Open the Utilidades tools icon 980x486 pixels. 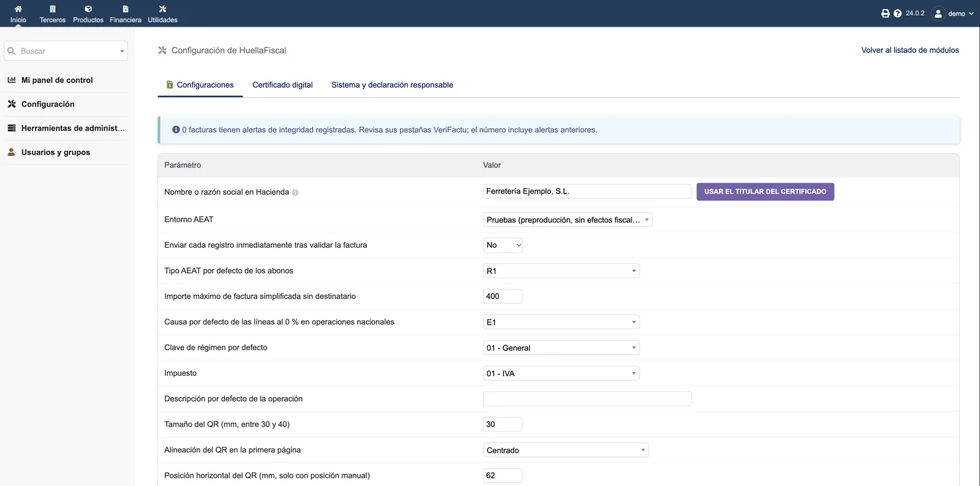(x=162, y=9)
